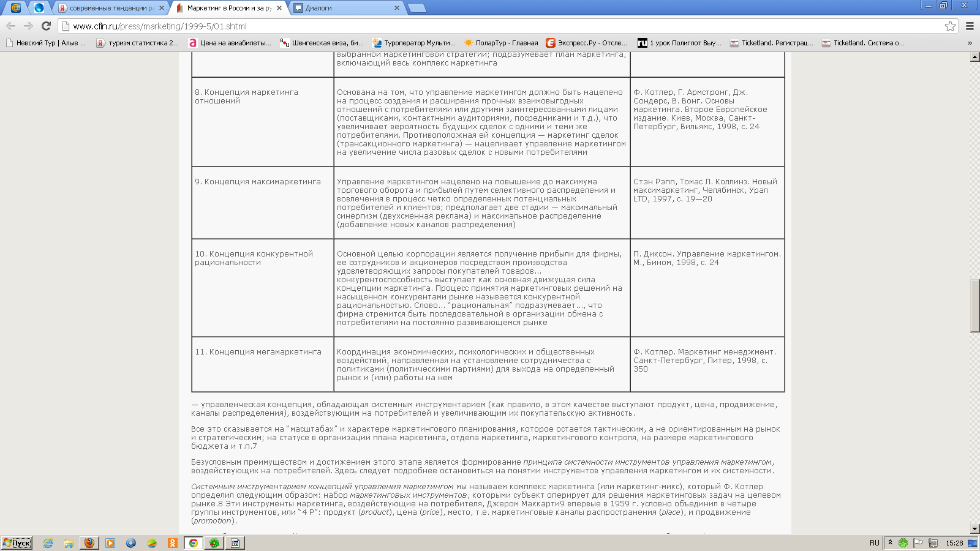Click the page scrollbar down arrow
980x551 pixels.
click(975, 529)
